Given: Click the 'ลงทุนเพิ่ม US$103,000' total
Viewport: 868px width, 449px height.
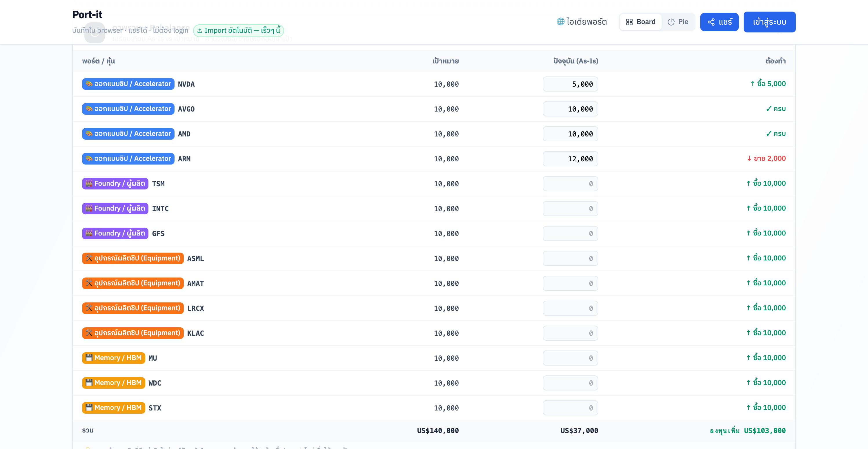Looking at the screenshot, I should tap(748, 430).
